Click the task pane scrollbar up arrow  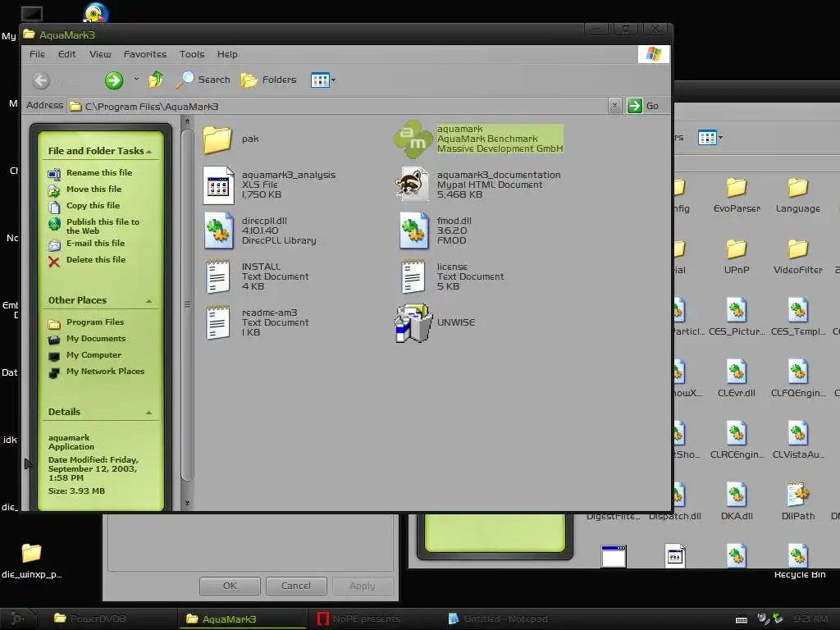pyautogui.click(x=187, y=121)
